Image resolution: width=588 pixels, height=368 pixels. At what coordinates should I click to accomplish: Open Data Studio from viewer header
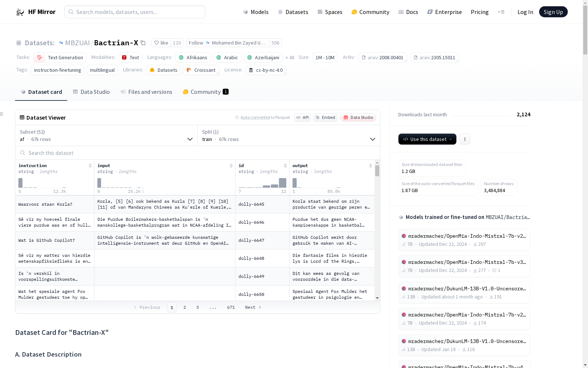pos(358,117)
